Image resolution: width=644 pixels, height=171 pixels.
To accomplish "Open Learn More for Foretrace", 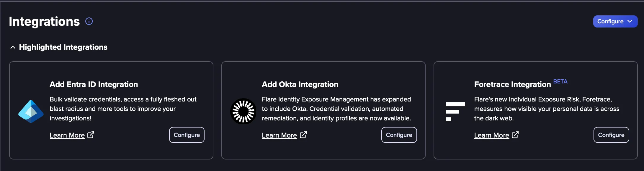I will pyautogui.click(x=492, y=135).
